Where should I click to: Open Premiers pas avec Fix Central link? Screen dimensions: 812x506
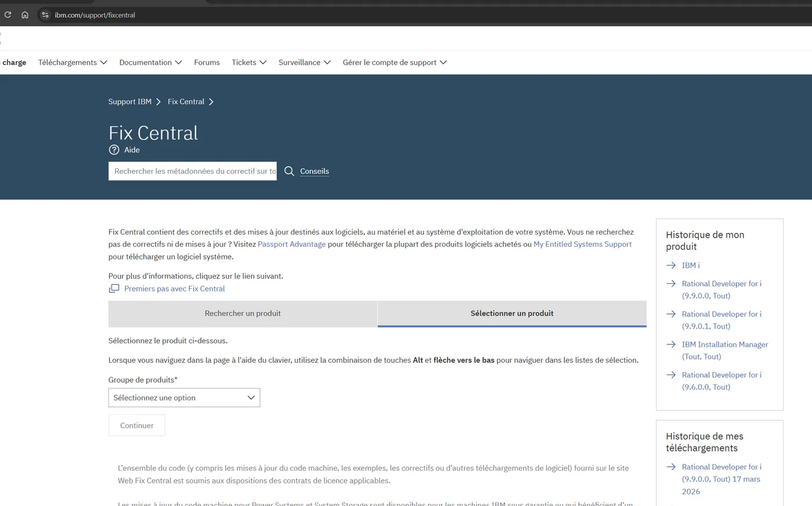point(175,289)
